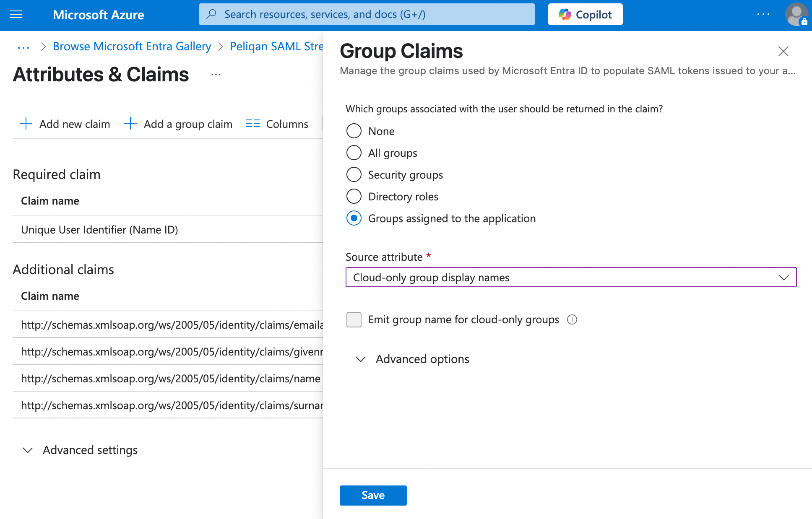Check Emit group name for cloud-only groups

tap(354, 319)
